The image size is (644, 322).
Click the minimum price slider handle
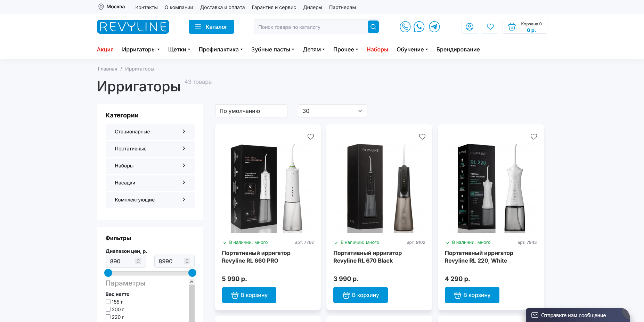tap(108, 273)
